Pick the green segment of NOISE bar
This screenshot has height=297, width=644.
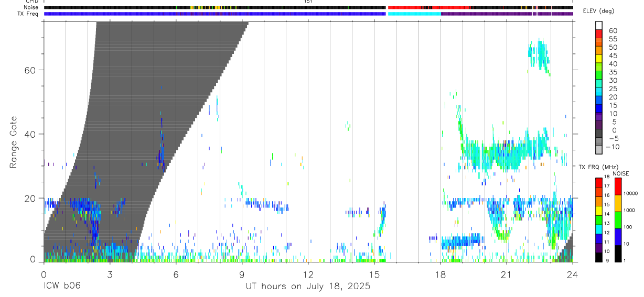point(618,220)
